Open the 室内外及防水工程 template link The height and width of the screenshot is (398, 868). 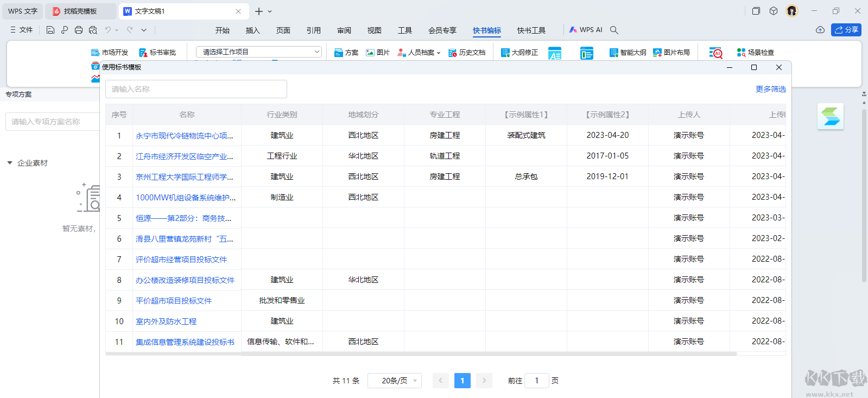166,321
